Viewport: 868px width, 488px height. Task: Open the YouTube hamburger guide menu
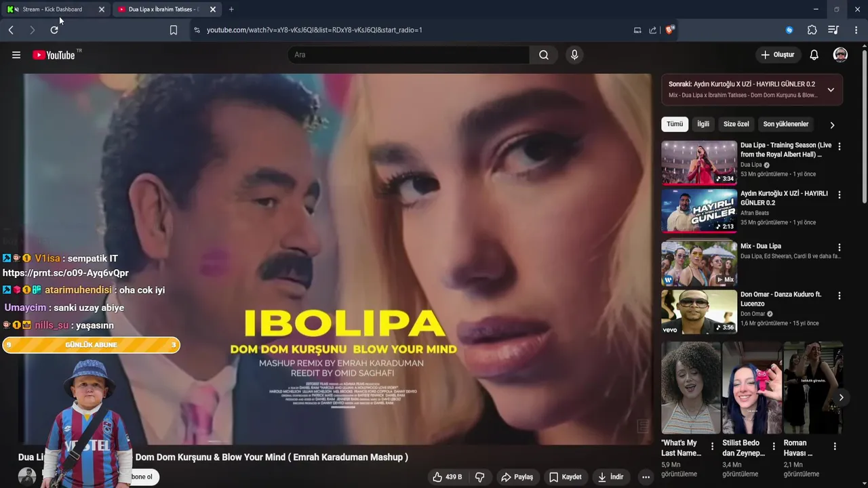tap(16, 55)
